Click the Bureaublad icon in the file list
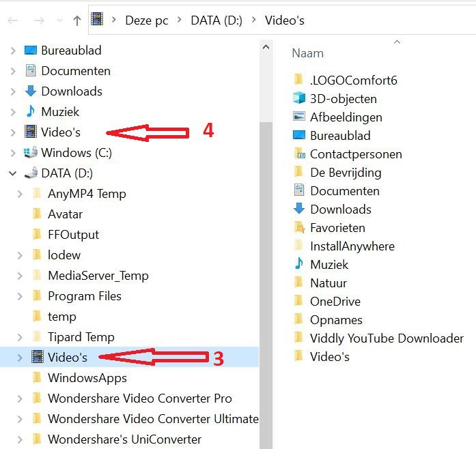This screenshot has width=476, height=449. tap(299, 134)
